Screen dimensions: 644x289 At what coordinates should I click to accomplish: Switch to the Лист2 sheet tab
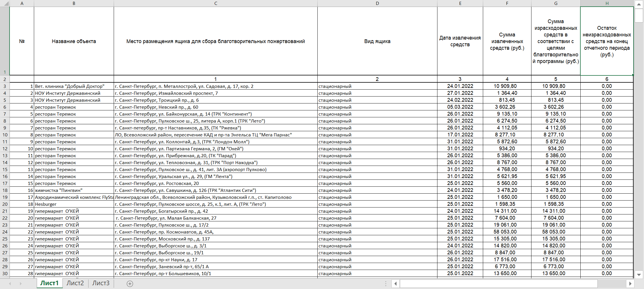pos(75,283)
